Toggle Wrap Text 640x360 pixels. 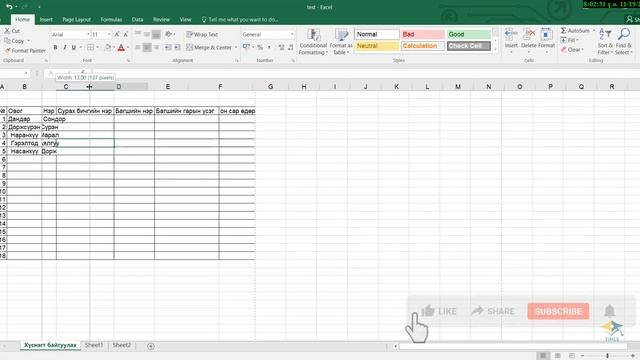(x=202, y=35)
